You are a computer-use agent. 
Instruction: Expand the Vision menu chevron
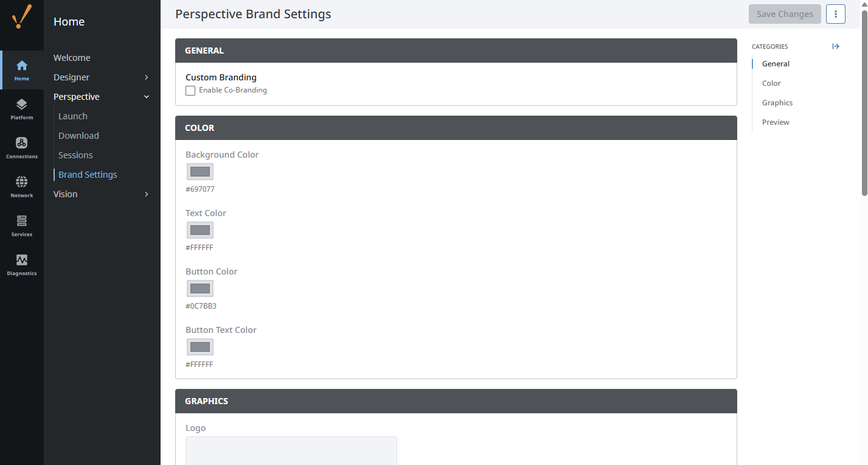(147, 194)
